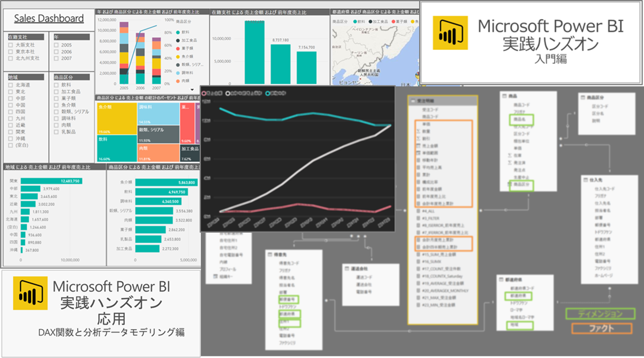Check 乳製品 in the 商品区分 slicer
Screen dimensions: 644x358
click(56, 132)
